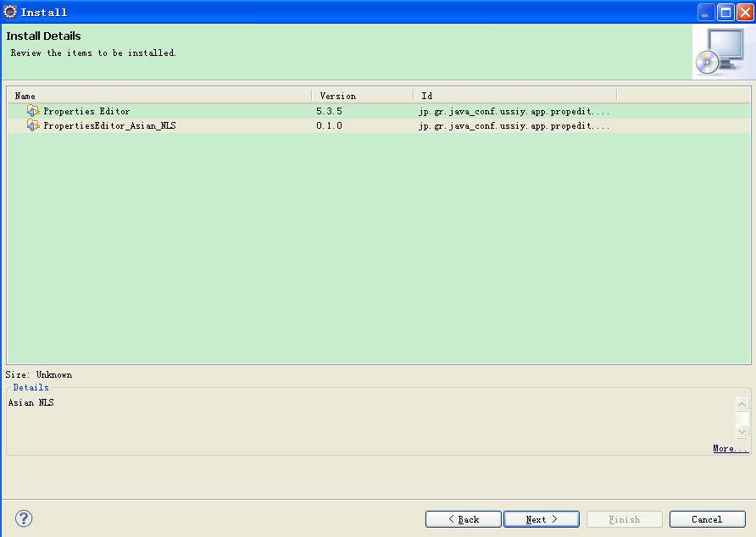
Task: Click version 5.3.5 cell
Action: click(x=330, y=111)
